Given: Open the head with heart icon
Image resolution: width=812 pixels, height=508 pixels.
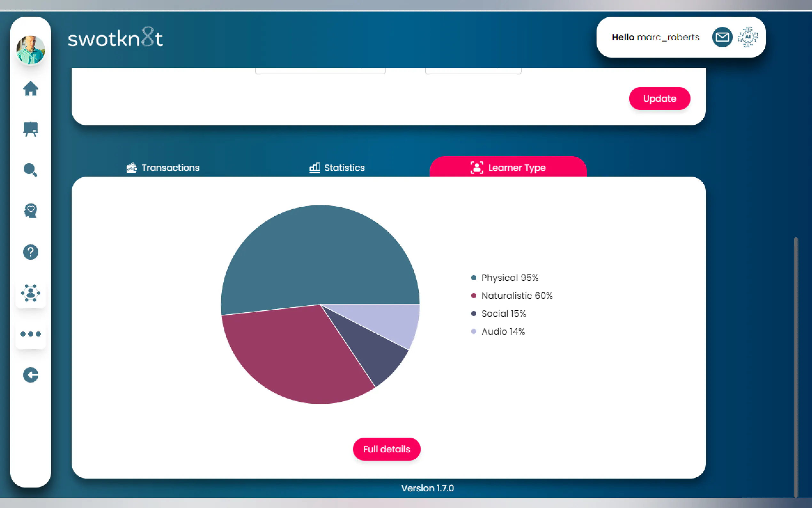Looking at the screenshot, I should (x=31, y=211).
